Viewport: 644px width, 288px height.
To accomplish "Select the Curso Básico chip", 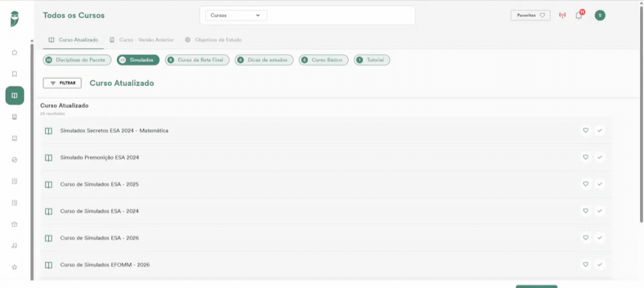I will point(324,60).
